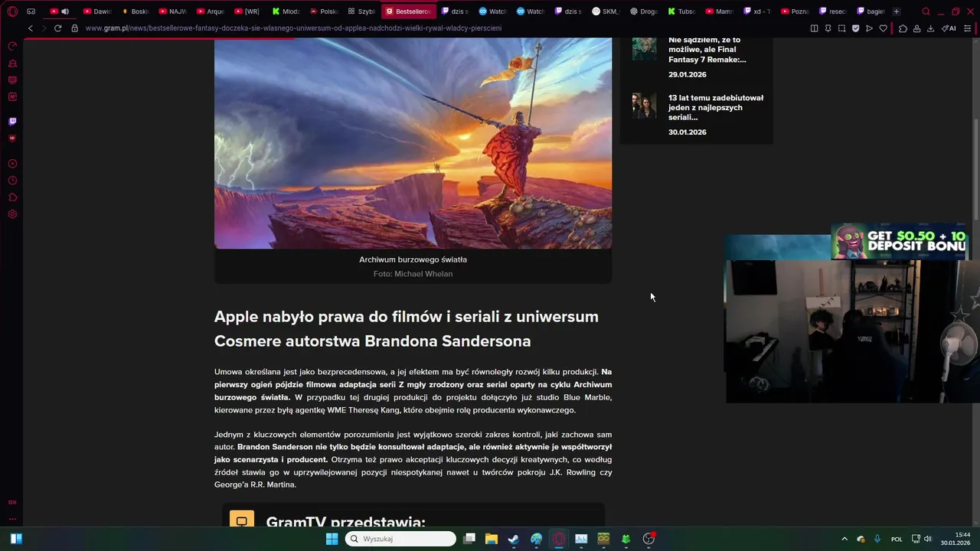Click the 'Apple nabyło prawa' article heading
The width and height of the screenshot is (980, 551).
coord(407,329)
